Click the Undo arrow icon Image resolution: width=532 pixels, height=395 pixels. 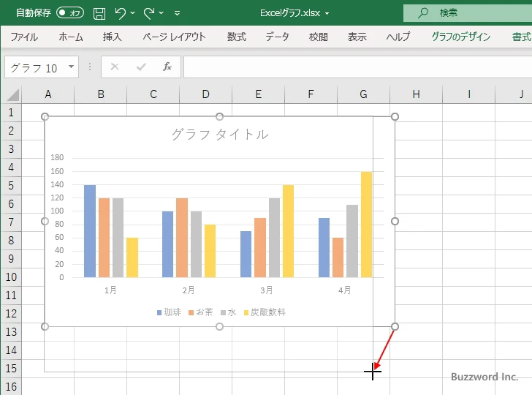120,13
